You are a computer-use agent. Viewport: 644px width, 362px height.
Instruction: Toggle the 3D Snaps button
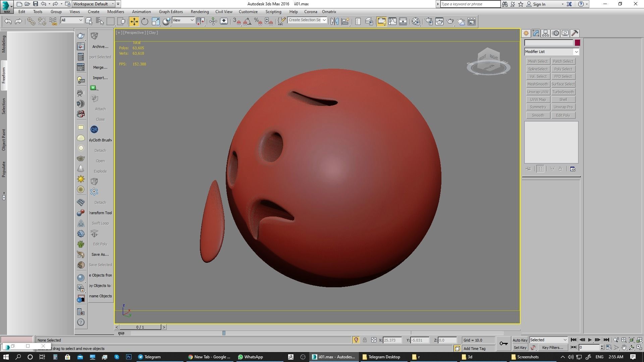point(237,21)
